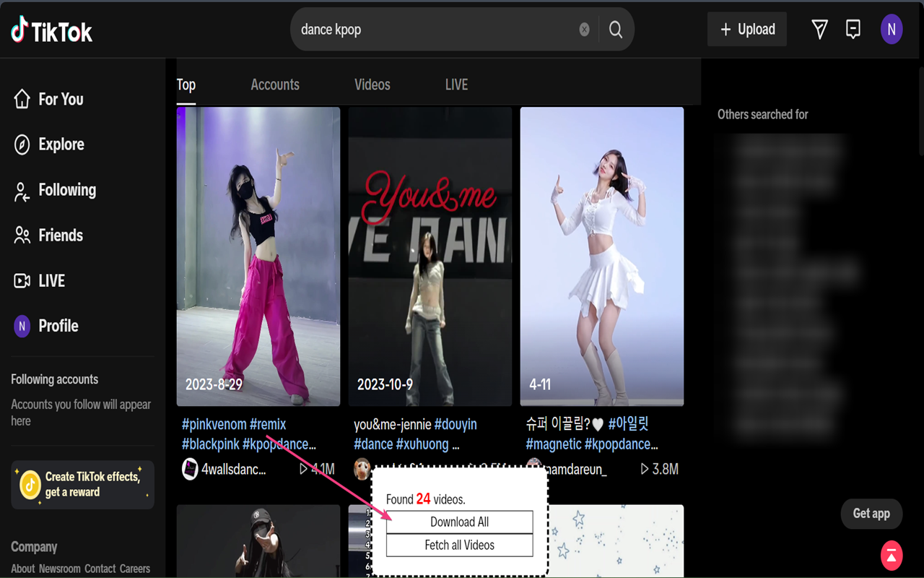Image resolution: width=924 pixels, height=578 pixels.
Task: Click the Upload button
Action: pos(747,30)
